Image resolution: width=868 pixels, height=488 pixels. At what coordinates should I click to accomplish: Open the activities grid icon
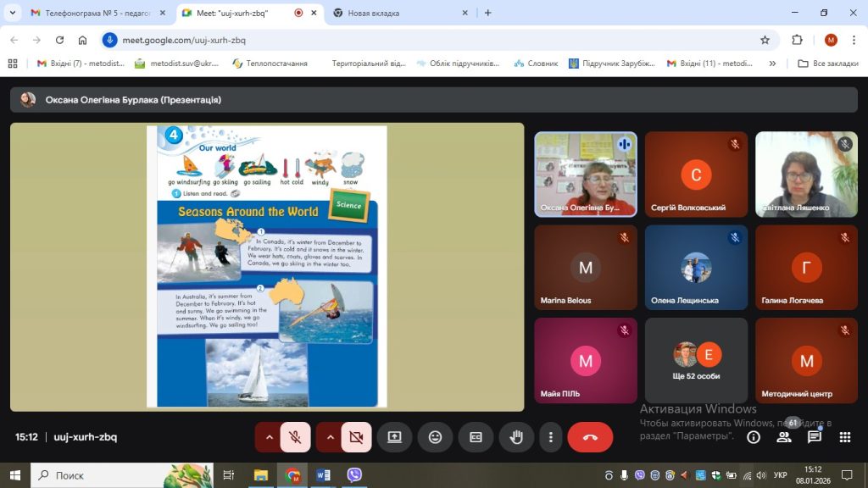[844, 437]
